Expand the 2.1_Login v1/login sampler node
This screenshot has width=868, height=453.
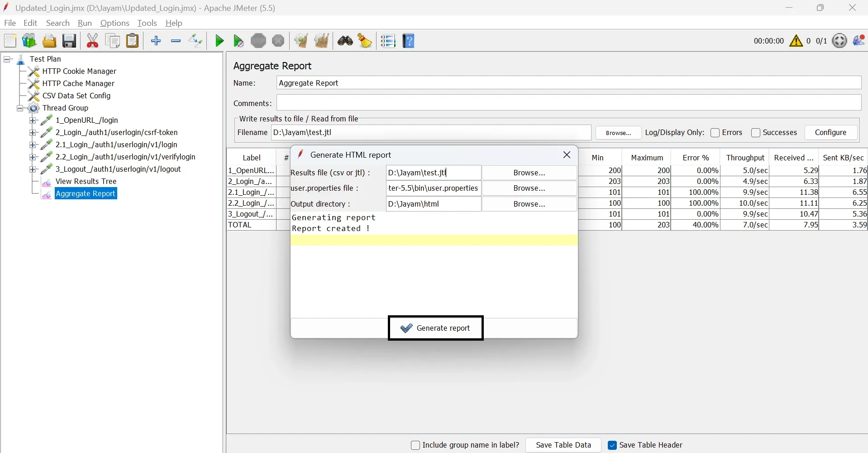33,145
